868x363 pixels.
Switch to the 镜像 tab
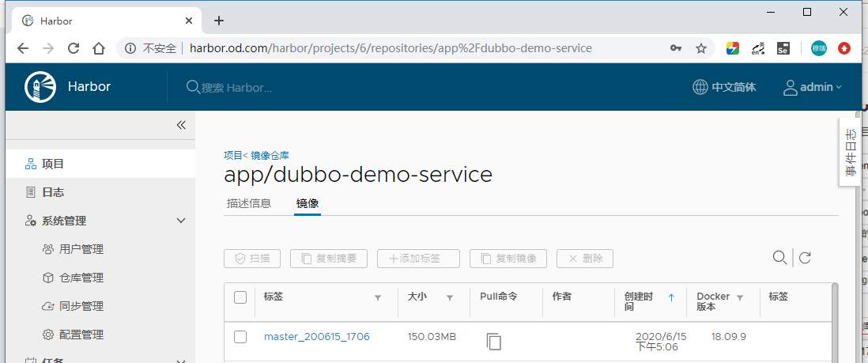pyautogui.click(x=308, y=203)
